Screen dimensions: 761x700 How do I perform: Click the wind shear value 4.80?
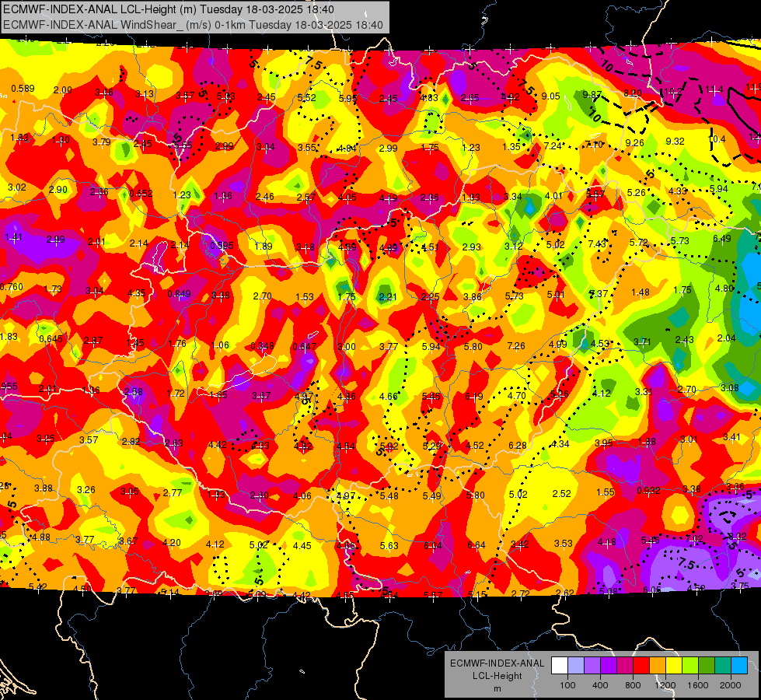click(724, 288)
